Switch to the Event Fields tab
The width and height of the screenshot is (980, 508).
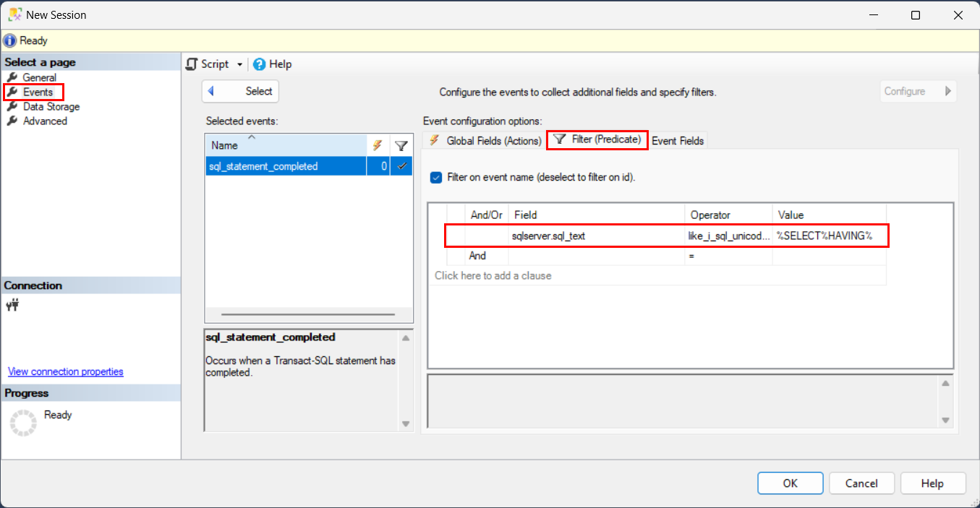[x=677, y=140]
